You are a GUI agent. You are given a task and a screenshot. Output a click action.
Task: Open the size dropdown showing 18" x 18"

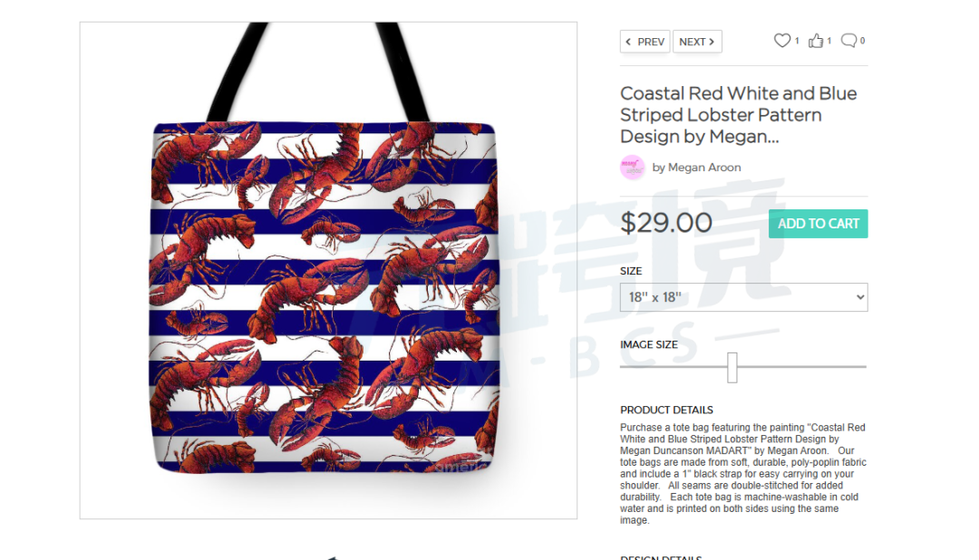tap(743, 297)
